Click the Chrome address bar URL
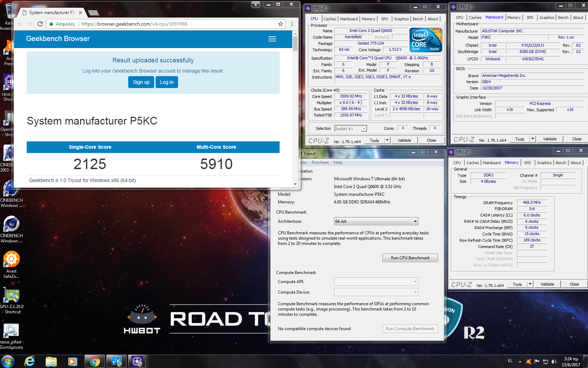588x368 pixels. [x=135, y=24]
